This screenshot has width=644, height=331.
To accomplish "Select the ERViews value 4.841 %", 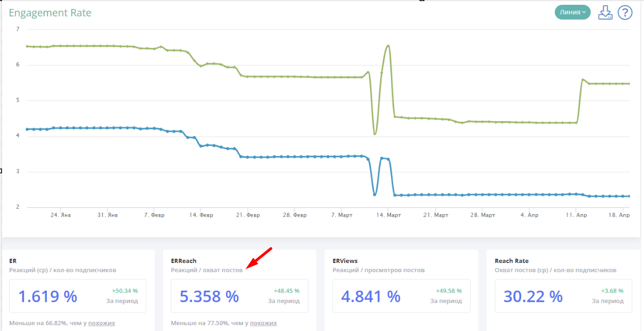I will (371, 296).
